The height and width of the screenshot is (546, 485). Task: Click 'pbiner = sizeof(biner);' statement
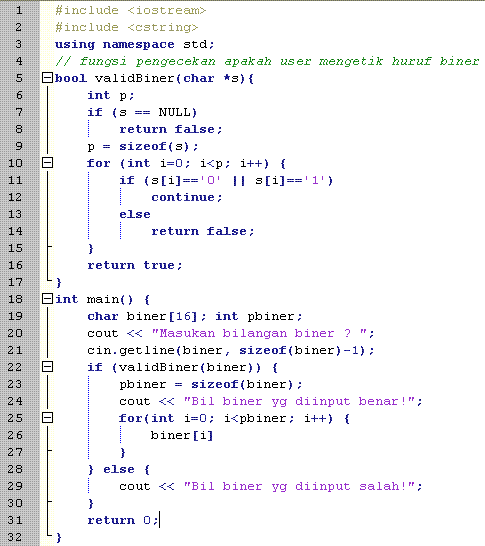(x=211, y=384)
